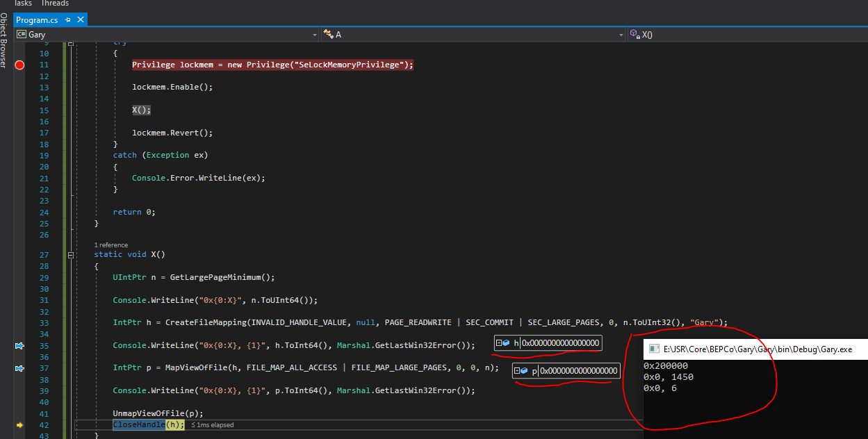Select the p data tip value 0x0000000000000000
The width and height of the screenshot is (868, 439).
[578, 371]
